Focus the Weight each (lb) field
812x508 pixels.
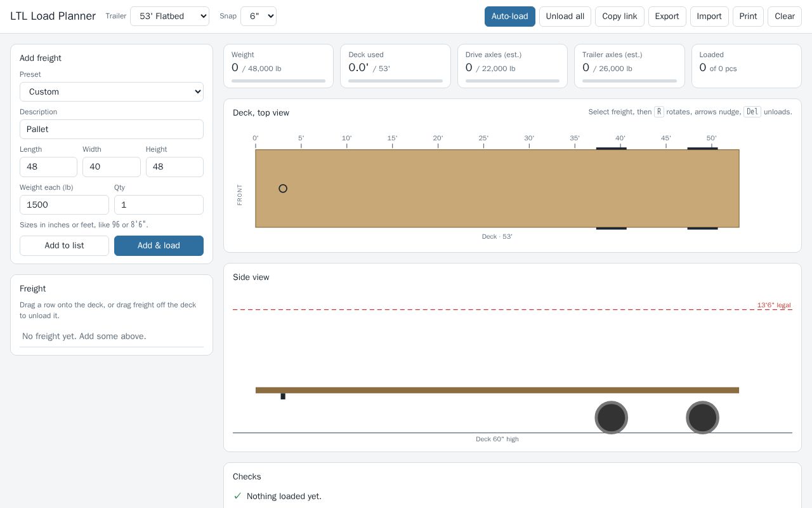(x=64, y=204)
